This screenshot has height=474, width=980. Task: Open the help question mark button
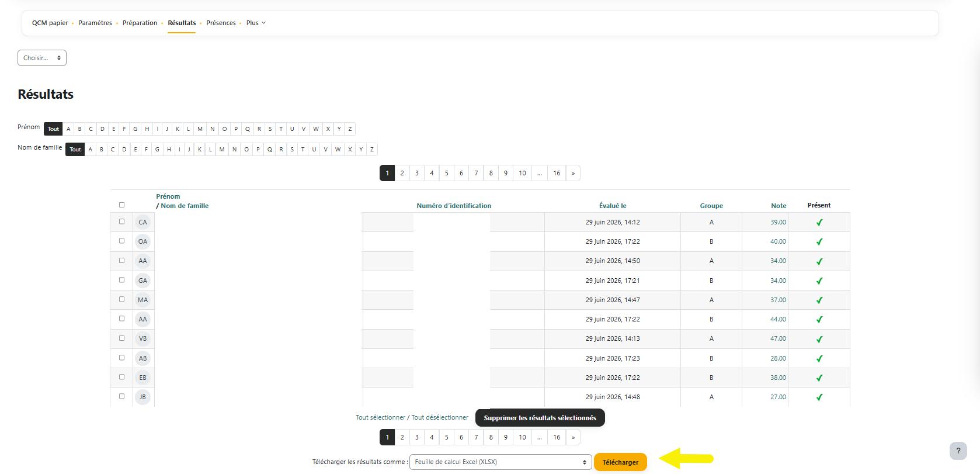tap(958, 451)
